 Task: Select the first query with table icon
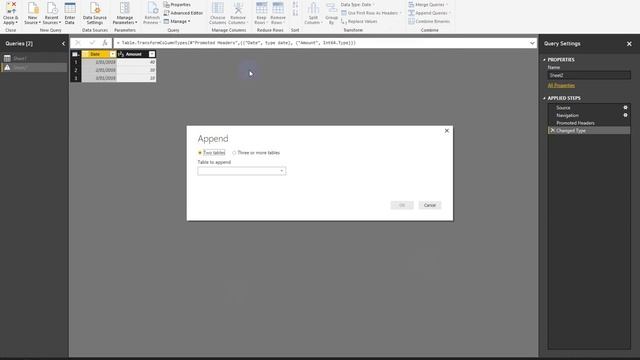pyautogui.click(x=34, y=59)
